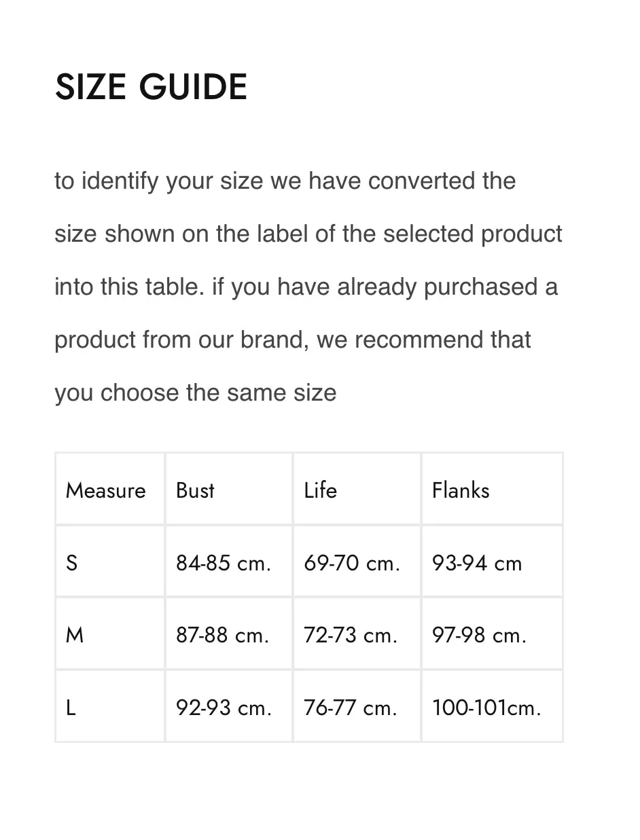The image size is (640, 840).
Task: Click the 100-101cm. flanks cell
Action: point(492,707)
